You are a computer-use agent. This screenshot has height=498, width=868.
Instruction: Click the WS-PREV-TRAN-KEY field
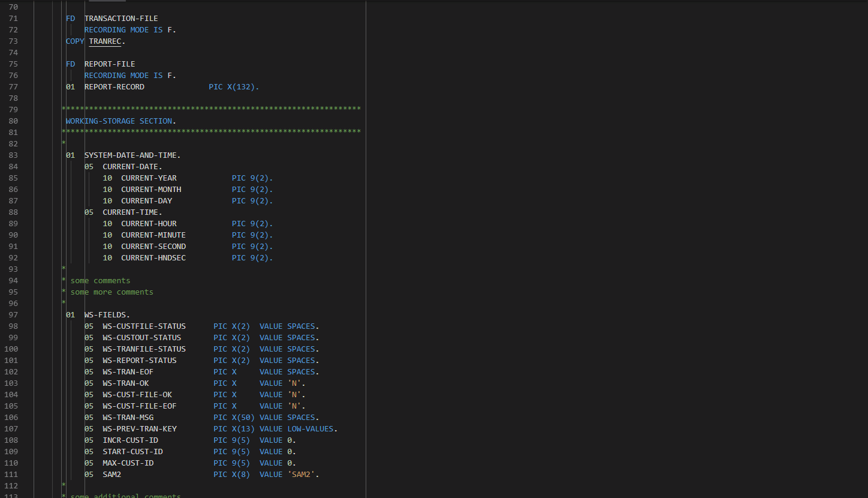(x=140, y=429)
